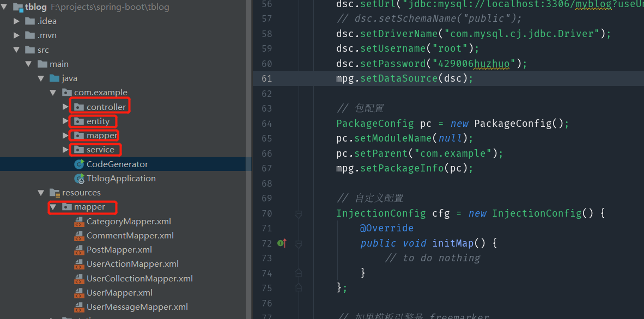Click the CommentMapper.xml file icon
The height and width of the screenshot is (319, 644).
tap(79, 236)
